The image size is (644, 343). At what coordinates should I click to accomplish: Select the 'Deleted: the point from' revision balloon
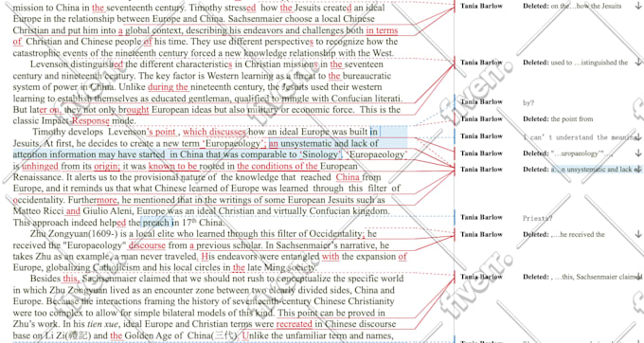click(x=558, y=119)
